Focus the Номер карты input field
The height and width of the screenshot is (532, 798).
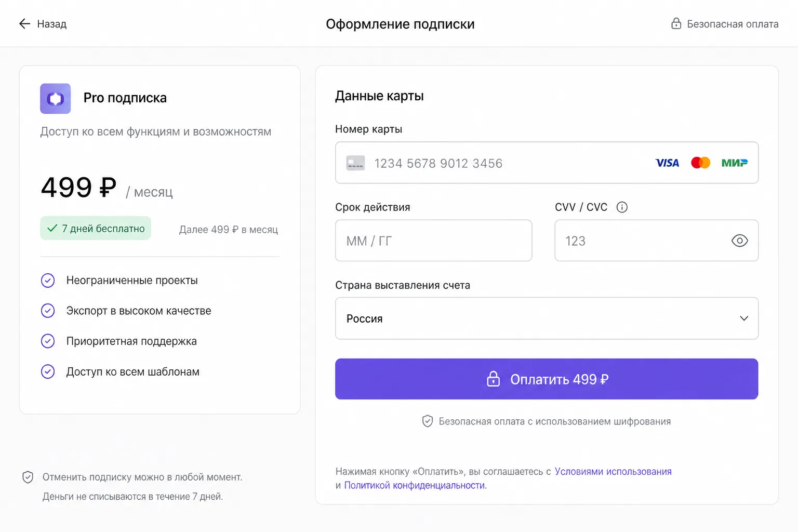pyautogui.click(x=547, y=163)
